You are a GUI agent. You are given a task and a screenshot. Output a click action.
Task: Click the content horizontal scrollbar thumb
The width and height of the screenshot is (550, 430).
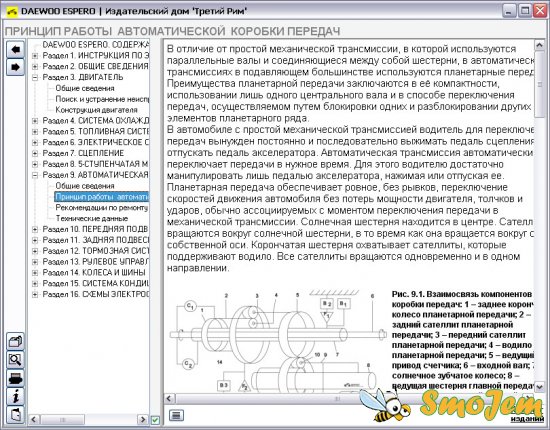point(337,399)
